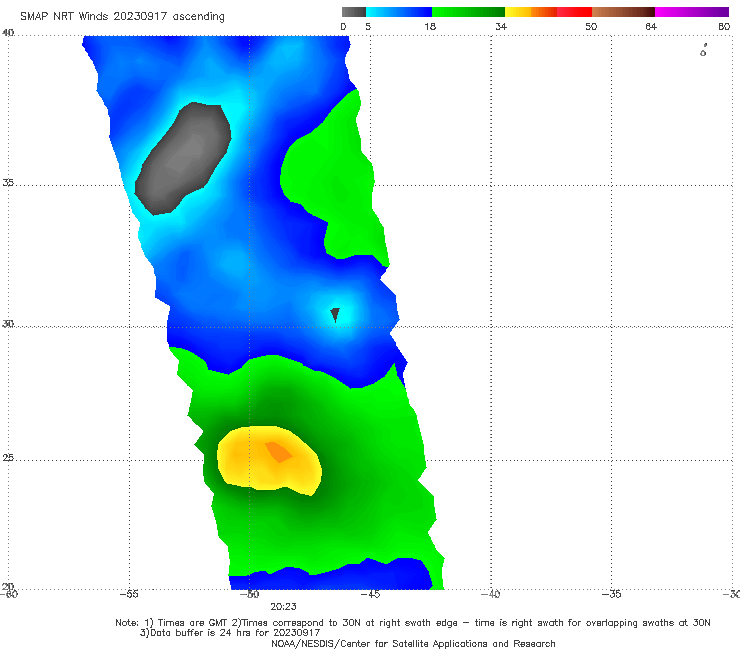Viewport: 740px width, 650px height.
Task: Click the brown 50-64 colorbar segment
Action: tap(623, 12)
